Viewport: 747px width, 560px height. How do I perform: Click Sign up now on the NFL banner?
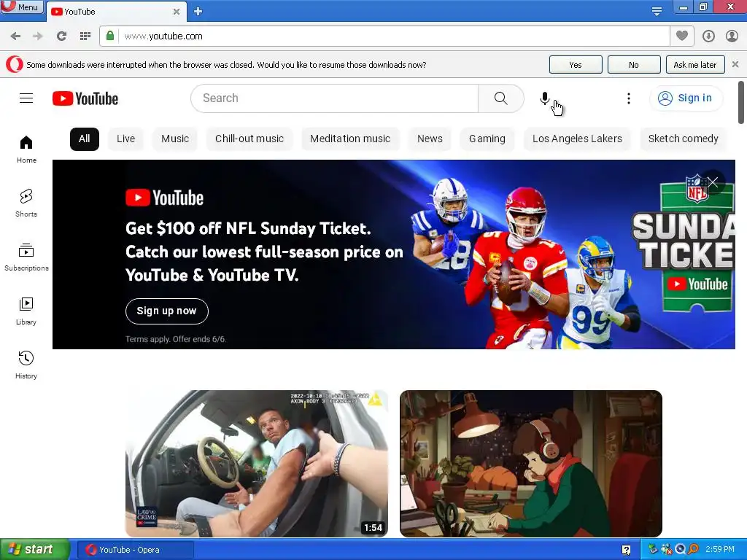(x=167, y=311)
